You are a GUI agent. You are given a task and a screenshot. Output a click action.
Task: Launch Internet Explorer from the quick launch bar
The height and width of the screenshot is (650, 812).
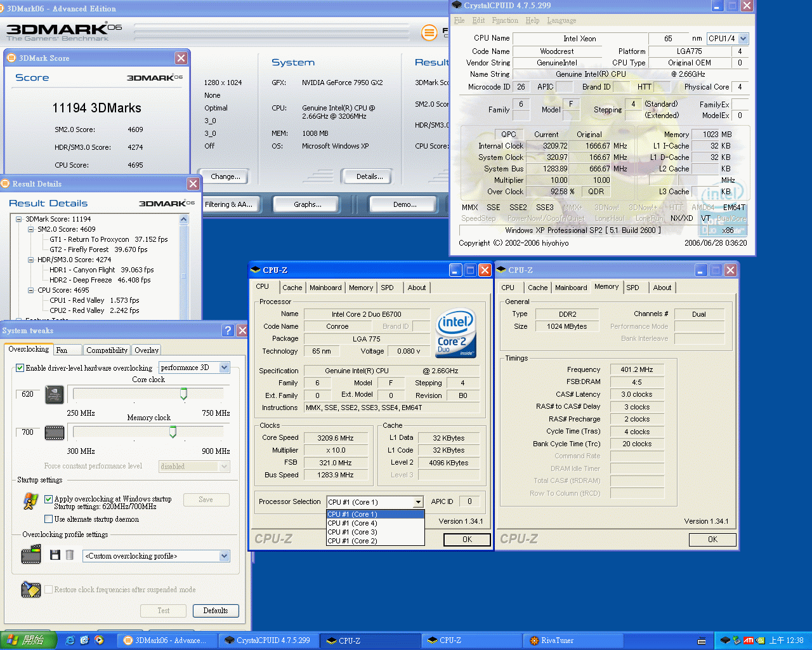(x=70, y=640)
